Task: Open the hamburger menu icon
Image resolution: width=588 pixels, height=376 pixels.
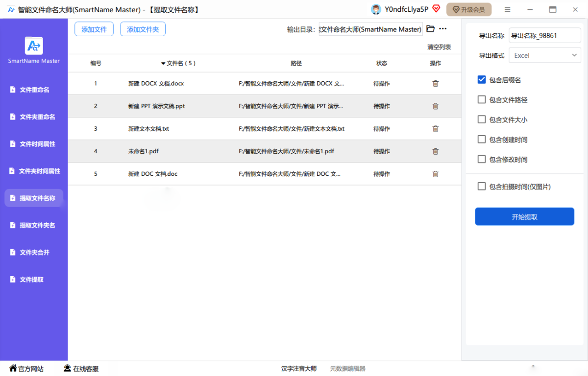Action: click(x=508, y=10)
